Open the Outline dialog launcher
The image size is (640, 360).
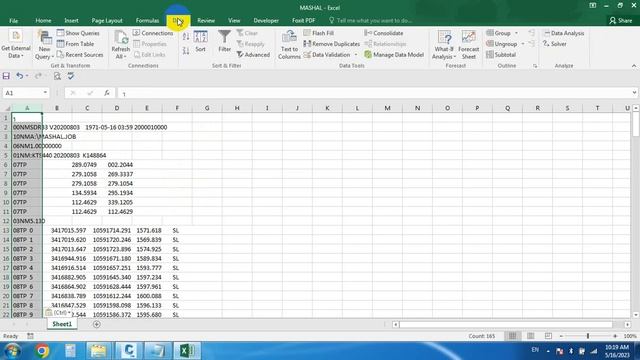[x=535, y=66]
